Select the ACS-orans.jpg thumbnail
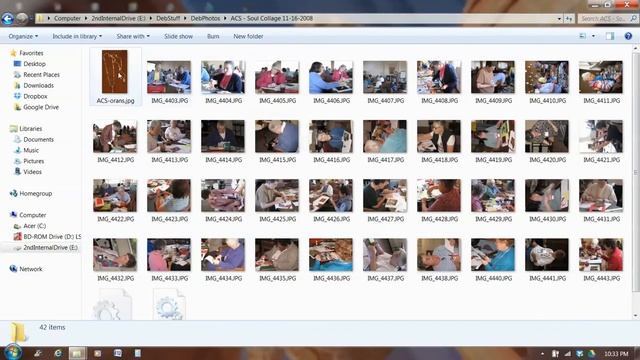640x360 pixels. pos(115,72)
